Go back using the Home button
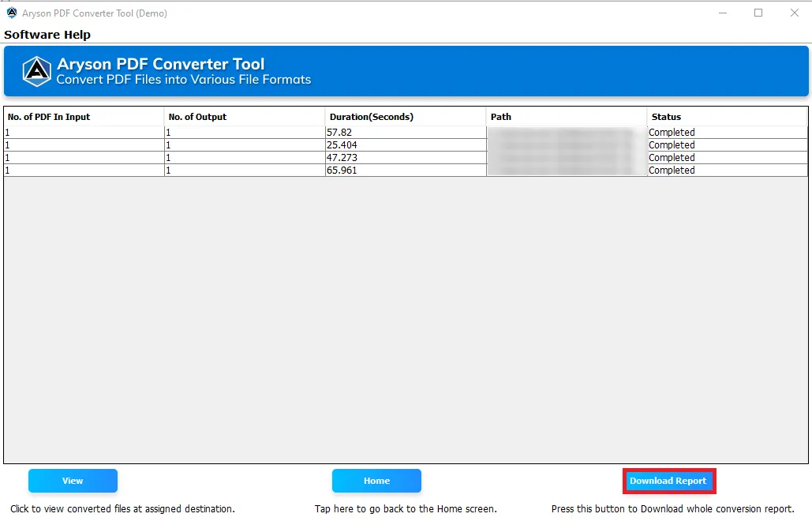Image resolution: width=812 pixels, height=521 pixels. pos(376,481)
